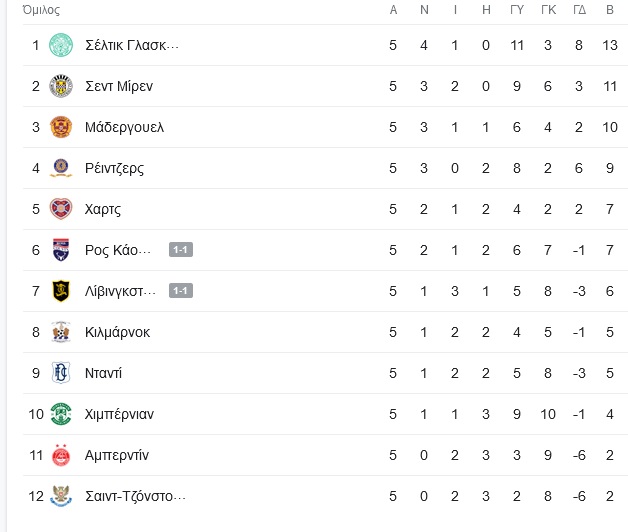Open the Μάδεργουελ team name link
Screen dimensions: 628x532
click(x=125, y=127)
